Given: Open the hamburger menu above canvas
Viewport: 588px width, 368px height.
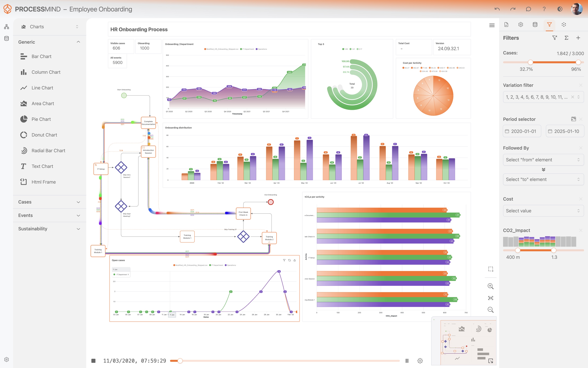Looking at the screenshot, I should coord(492,25).
